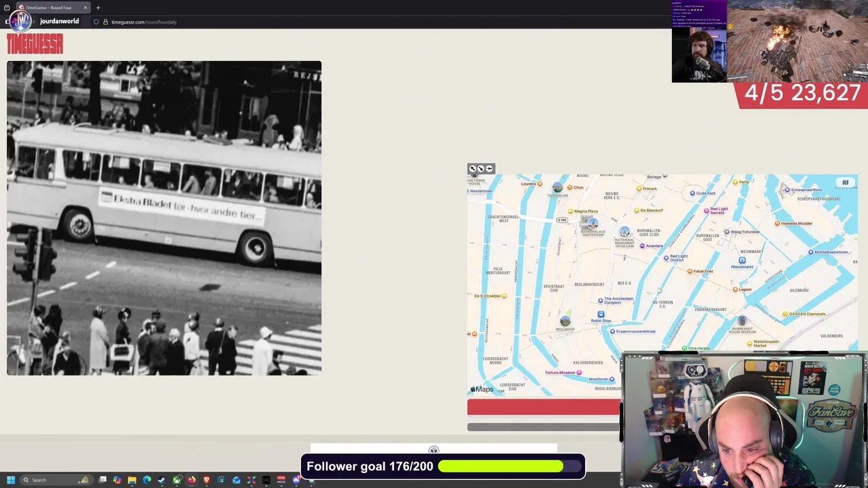Click the Otra mirada marker
The image size is (868, 488).
tap(684, 348)
